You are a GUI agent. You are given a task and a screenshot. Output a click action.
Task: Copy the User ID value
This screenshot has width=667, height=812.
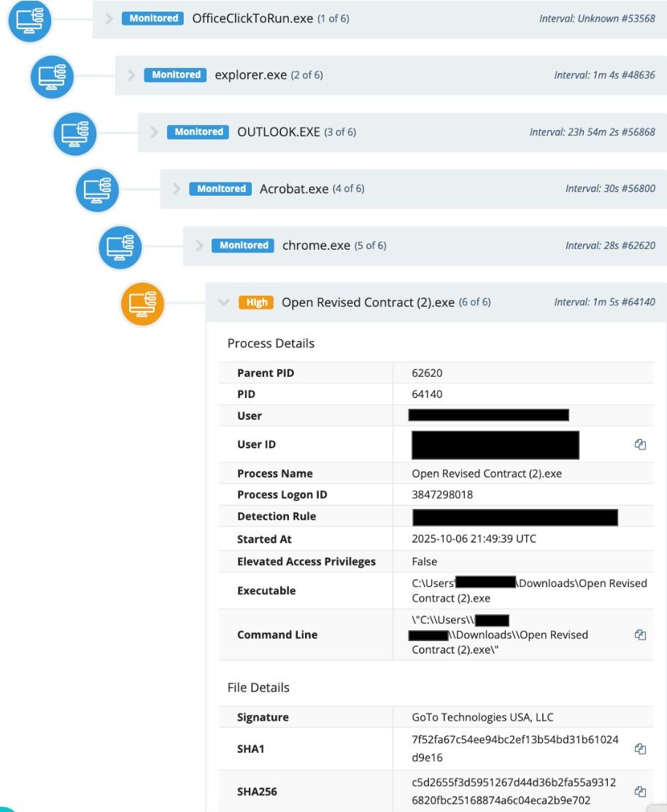click(x=640, y=445)
